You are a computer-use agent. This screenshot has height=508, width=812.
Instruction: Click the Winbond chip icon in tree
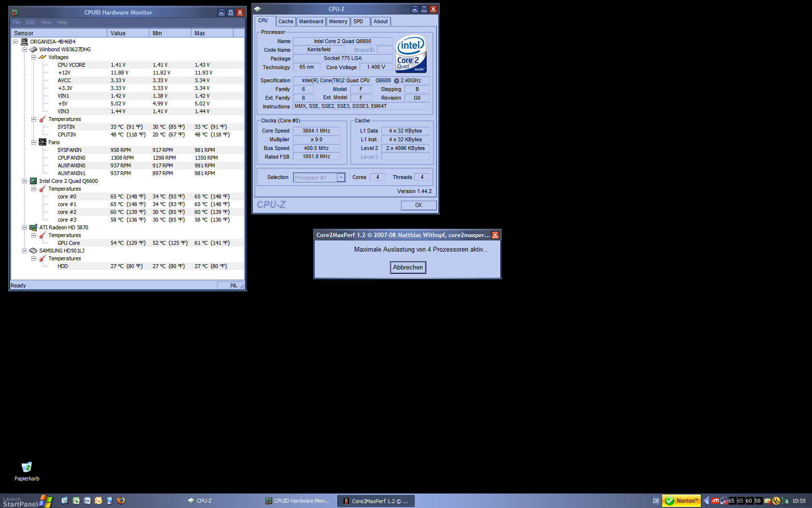[33, 49]
